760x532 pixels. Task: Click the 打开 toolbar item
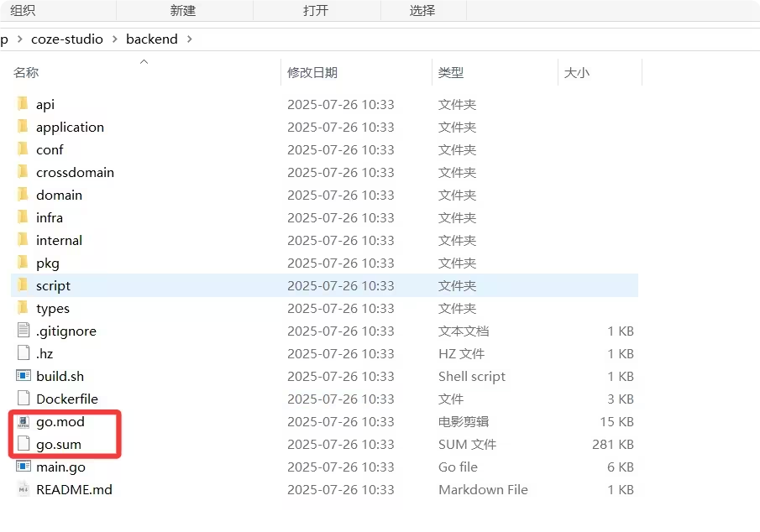[317, 9]
